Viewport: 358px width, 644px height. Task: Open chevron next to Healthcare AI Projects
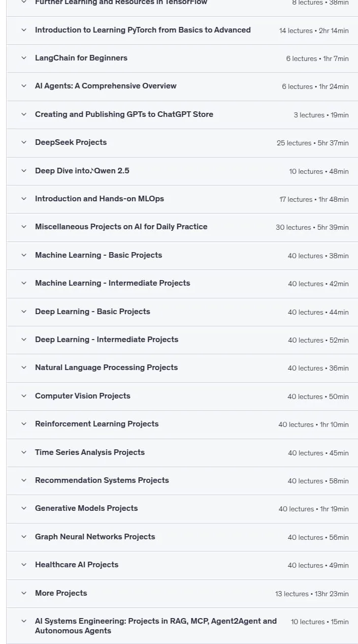(x=23, y=565)
